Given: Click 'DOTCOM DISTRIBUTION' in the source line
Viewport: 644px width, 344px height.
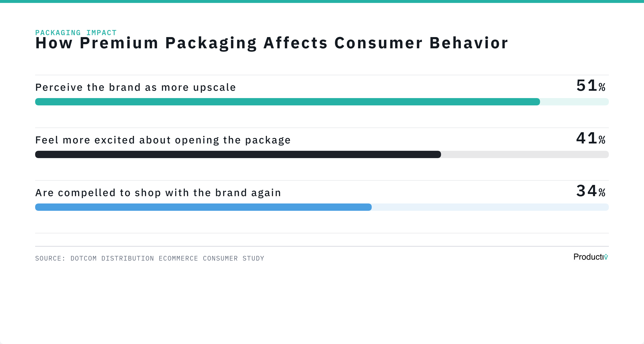Looking at the screenshot, I should pos(112,259).
